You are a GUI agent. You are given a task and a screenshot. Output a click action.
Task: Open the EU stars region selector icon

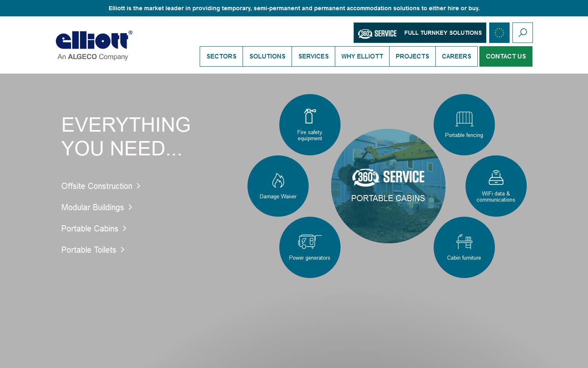pos(499,33)
